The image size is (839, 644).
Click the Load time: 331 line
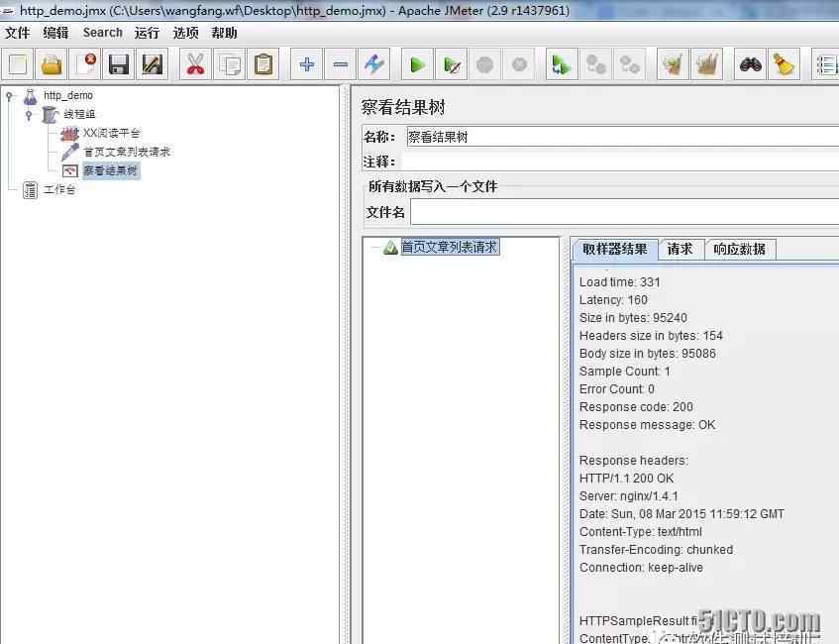click(x=620, y=282)
